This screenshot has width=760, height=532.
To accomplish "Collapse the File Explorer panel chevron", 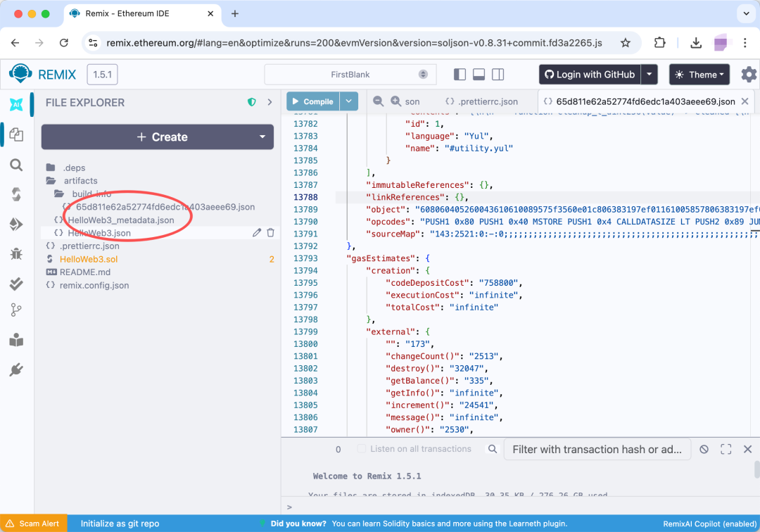I will pyautogui.click(x=270, y=102).
